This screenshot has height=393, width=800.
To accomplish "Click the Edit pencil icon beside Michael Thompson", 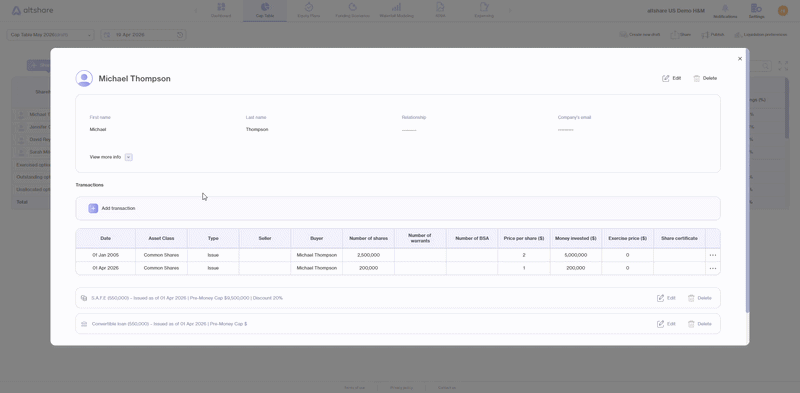I will (x=665, y=78).
